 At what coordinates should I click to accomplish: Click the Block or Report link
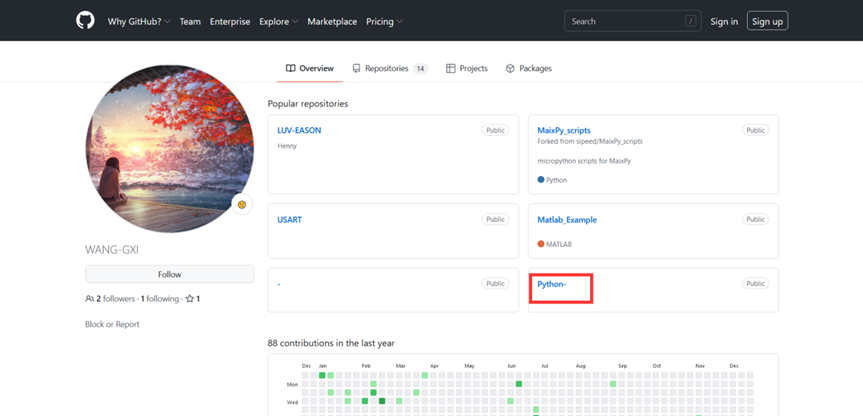click(x=112, y=324)
